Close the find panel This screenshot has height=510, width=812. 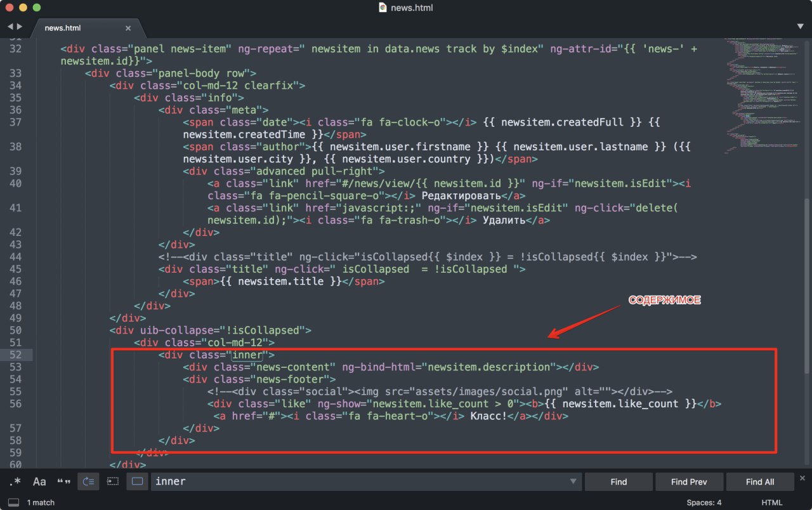pos(802,478)
